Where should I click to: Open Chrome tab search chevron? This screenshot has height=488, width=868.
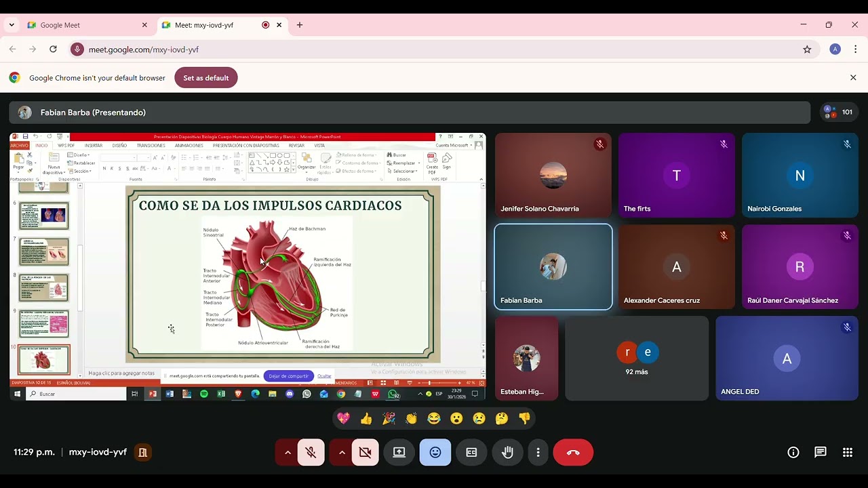tap(12, 25)
